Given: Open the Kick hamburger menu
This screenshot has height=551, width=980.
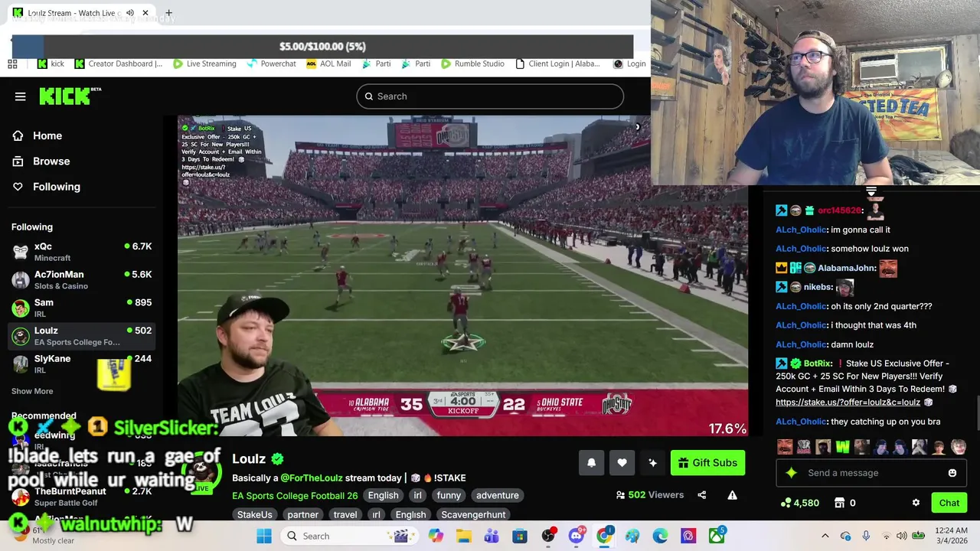Looking at the screenshot, I should click(20, 96).
